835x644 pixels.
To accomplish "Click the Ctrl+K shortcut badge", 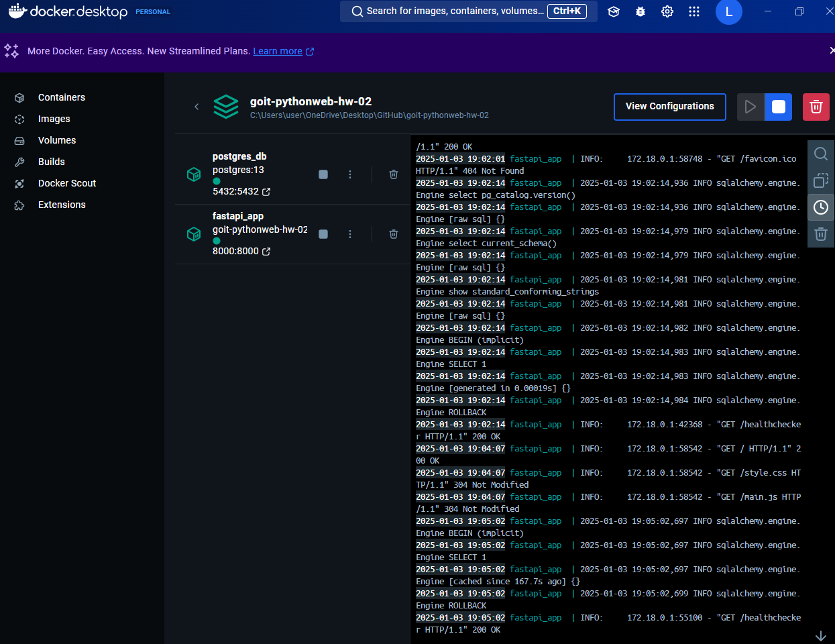I will click(x=567, y=11).
